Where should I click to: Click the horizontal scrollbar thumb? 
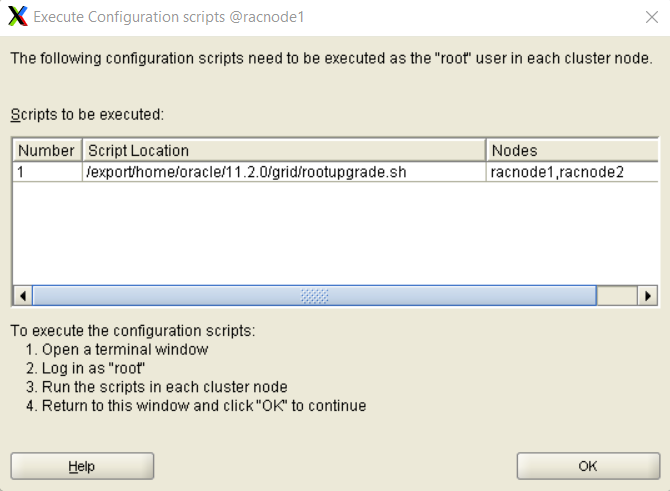pos(314,296)
